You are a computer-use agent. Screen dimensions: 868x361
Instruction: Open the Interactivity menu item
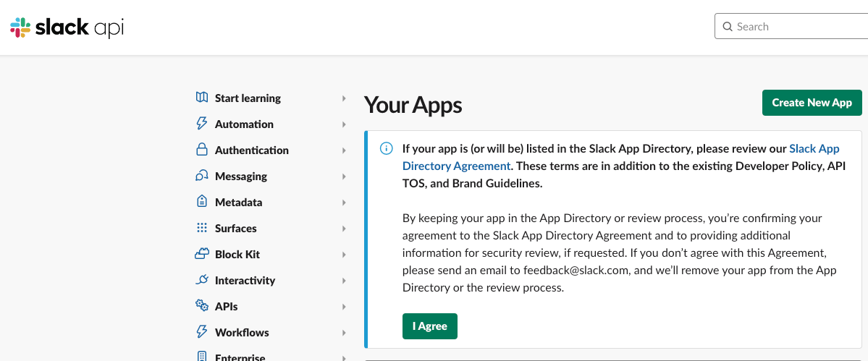point(245,280)
